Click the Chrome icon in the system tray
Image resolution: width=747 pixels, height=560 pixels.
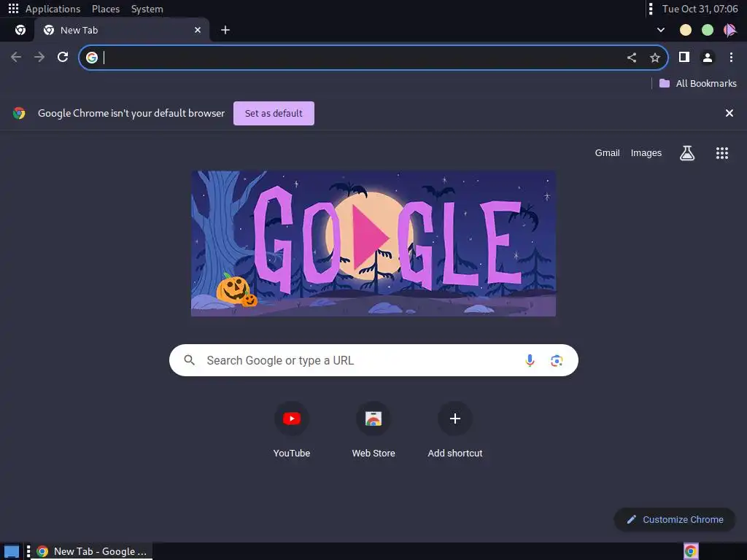point(691,551)
